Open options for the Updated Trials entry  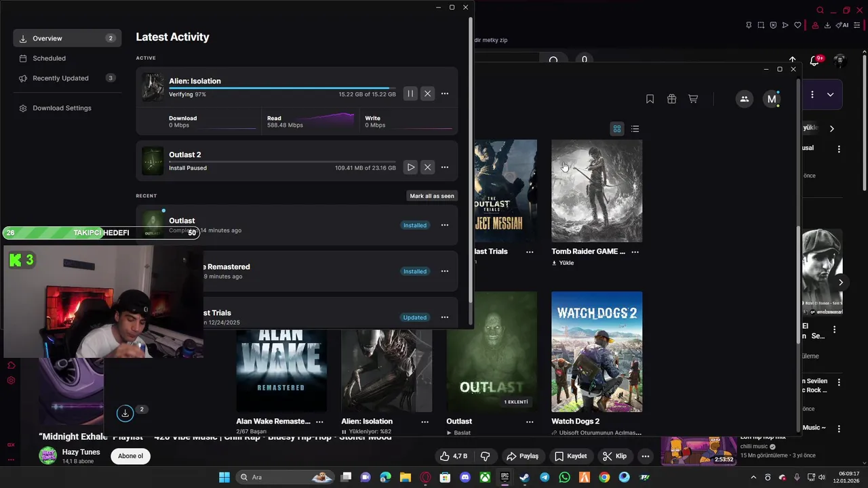[445, 317]
